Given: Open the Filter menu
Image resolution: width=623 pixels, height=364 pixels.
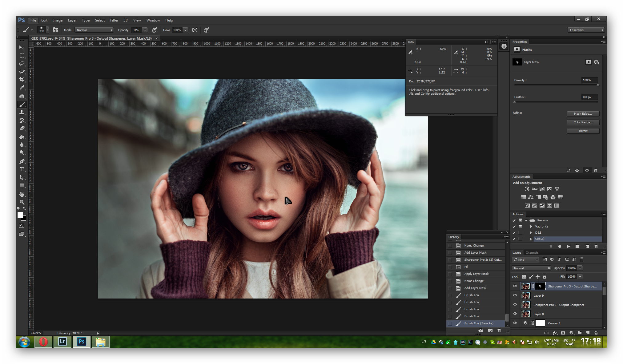Looking at the screenshot, I should (x=114, y=20).
